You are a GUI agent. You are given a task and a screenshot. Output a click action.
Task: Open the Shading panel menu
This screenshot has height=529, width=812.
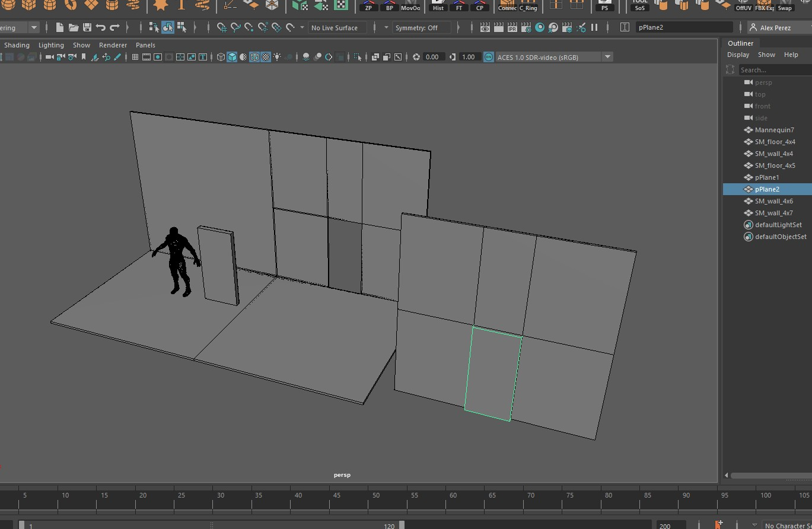(17, 45)
